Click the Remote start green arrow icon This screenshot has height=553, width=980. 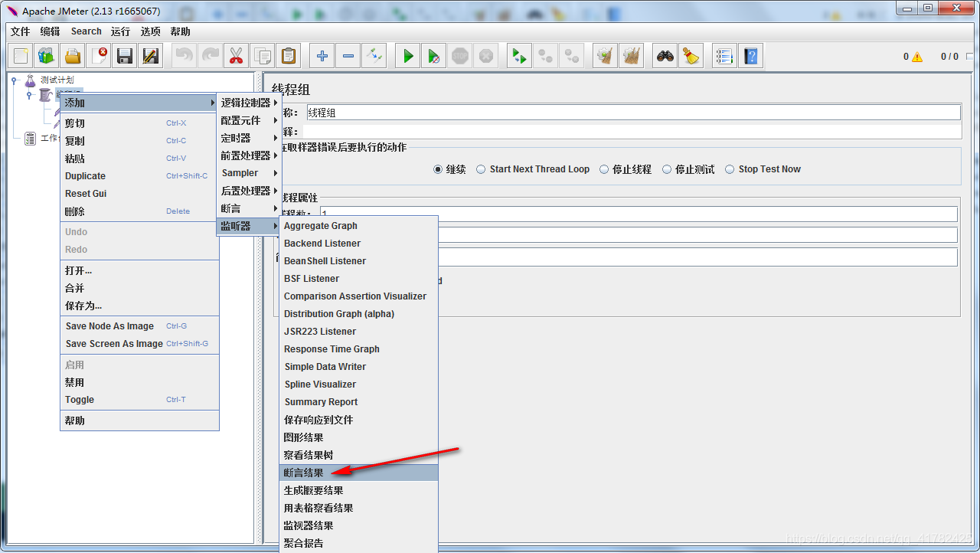(520, 56)
